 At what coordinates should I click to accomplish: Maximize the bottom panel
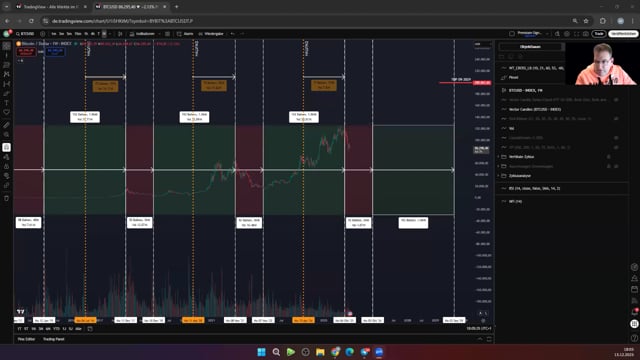[x=489, y=339]
